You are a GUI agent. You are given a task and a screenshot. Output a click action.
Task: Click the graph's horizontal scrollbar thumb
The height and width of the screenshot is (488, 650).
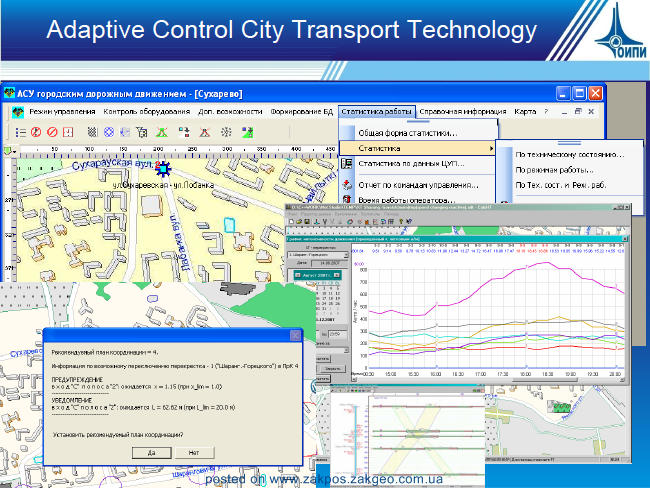543,379
